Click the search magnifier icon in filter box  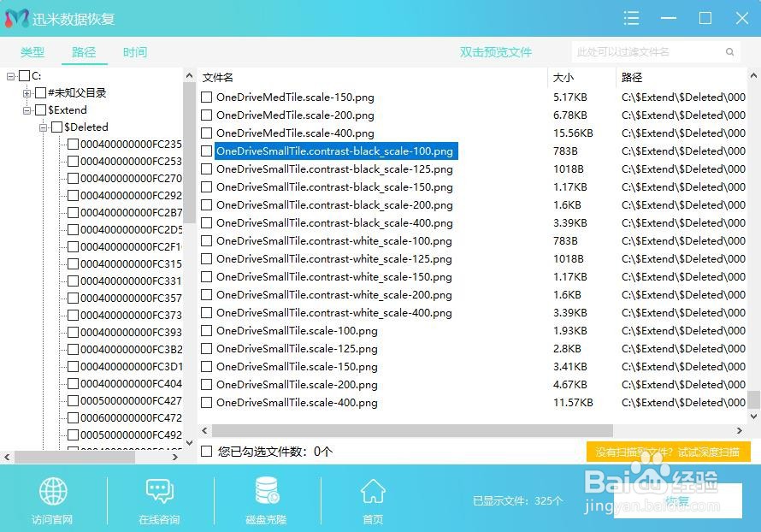(729, 52)
